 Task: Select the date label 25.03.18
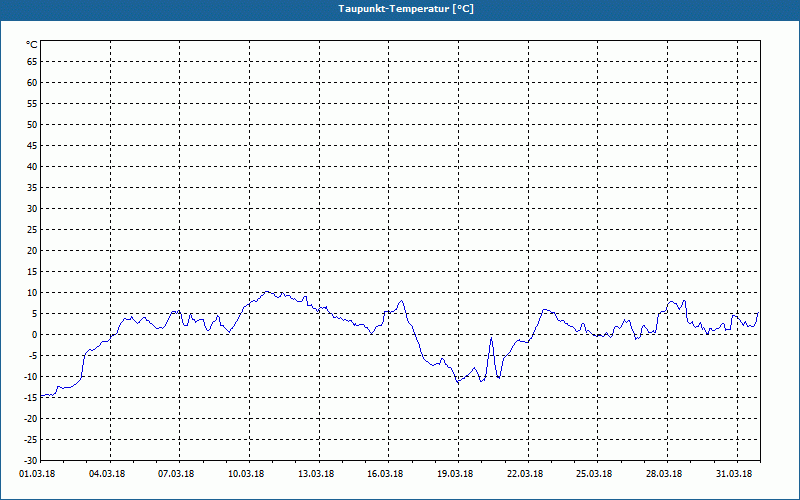[594, 474]
